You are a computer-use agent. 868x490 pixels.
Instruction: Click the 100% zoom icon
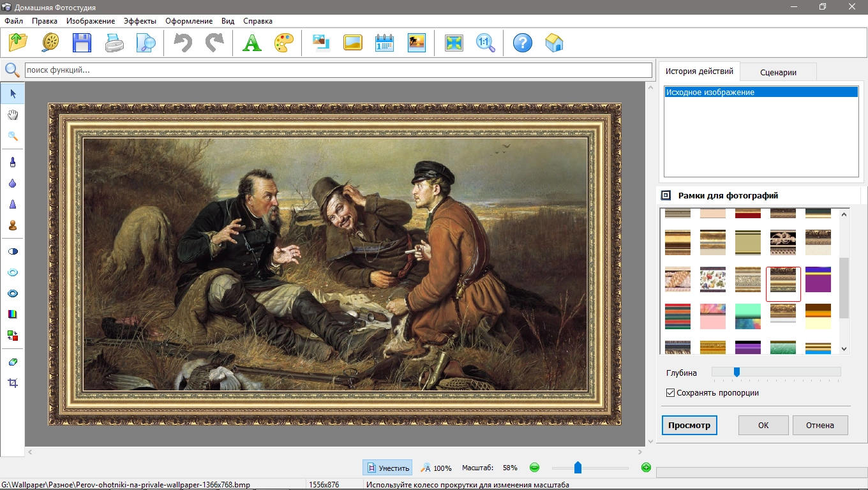pyautogui.click(x=435, y=468)
